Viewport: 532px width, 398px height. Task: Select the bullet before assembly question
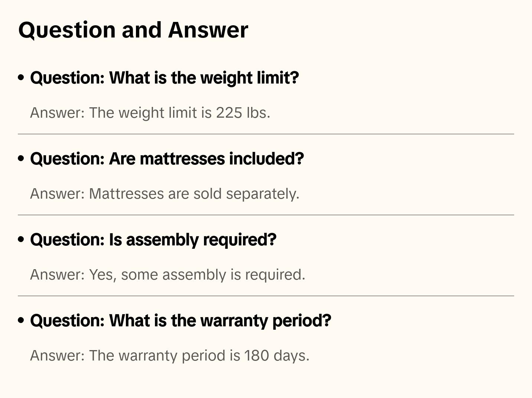coord(21,239)
